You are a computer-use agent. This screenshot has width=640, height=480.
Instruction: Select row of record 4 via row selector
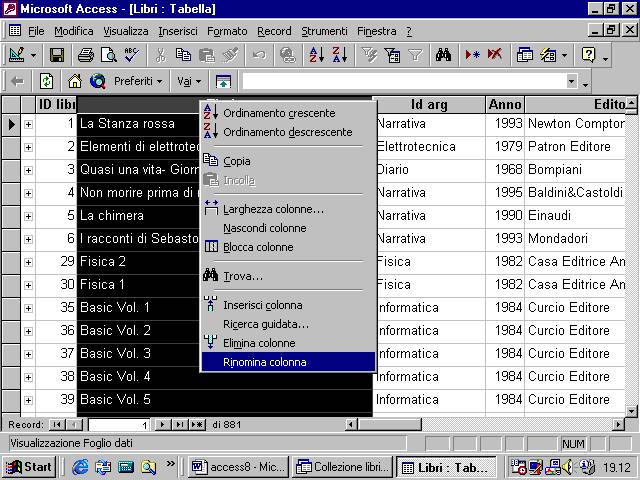11,193
